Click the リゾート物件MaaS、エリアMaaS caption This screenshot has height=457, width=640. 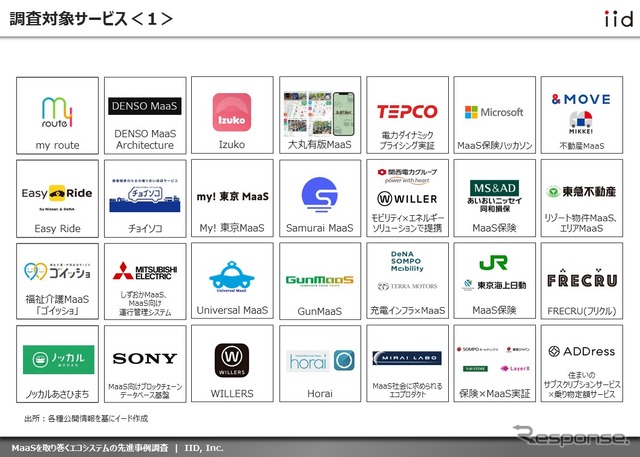click(x=581, y=223)
